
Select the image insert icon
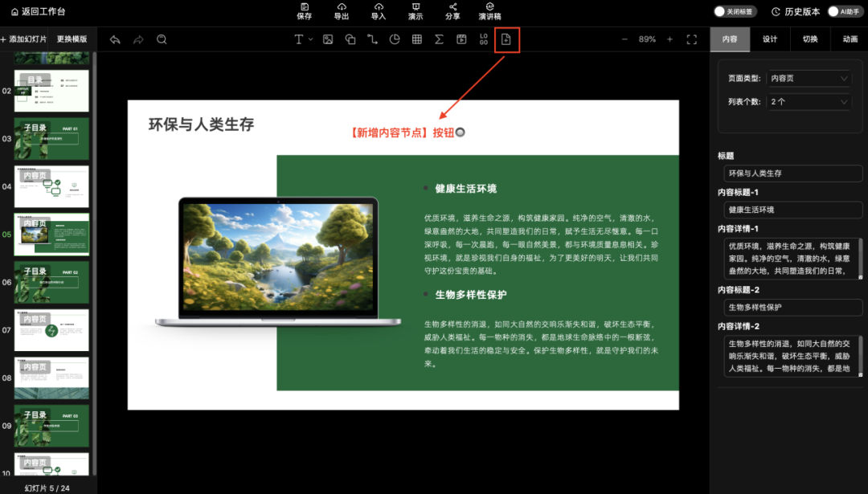(327, 39)
